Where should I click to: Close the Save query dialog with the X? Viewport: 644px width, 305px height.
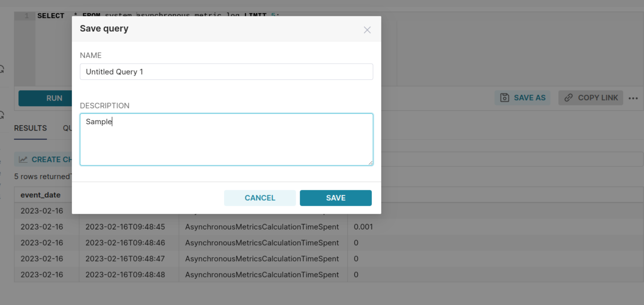[x=367, y=30]
